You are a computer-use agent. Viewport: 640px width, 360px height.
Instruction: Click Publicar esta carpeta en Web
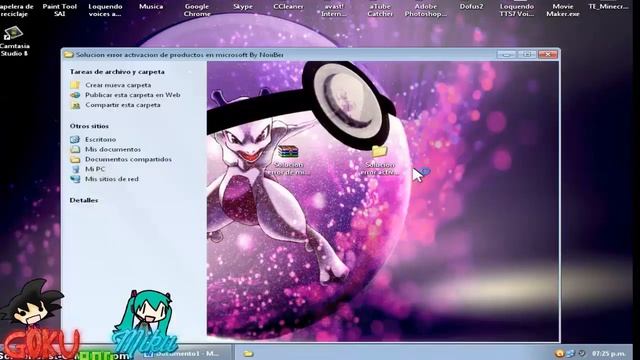coord(133,95)
